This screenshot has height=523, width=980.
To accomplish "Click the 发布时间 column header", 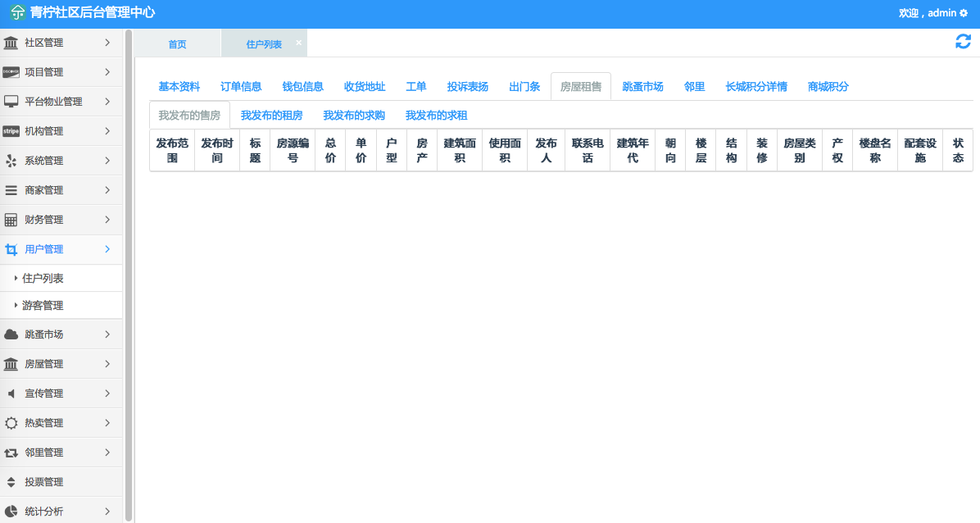I will coord(217,150).
